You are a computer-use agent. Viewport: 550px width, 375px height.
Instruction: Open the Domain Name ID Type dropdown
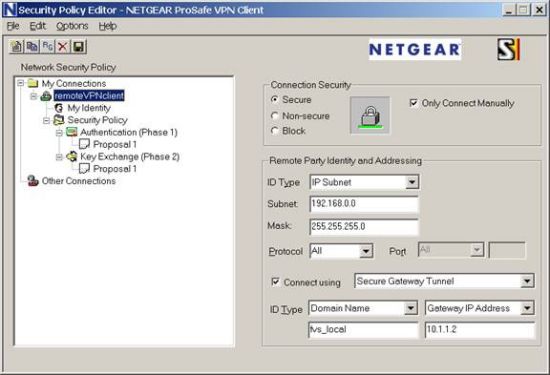pos(411,308)
